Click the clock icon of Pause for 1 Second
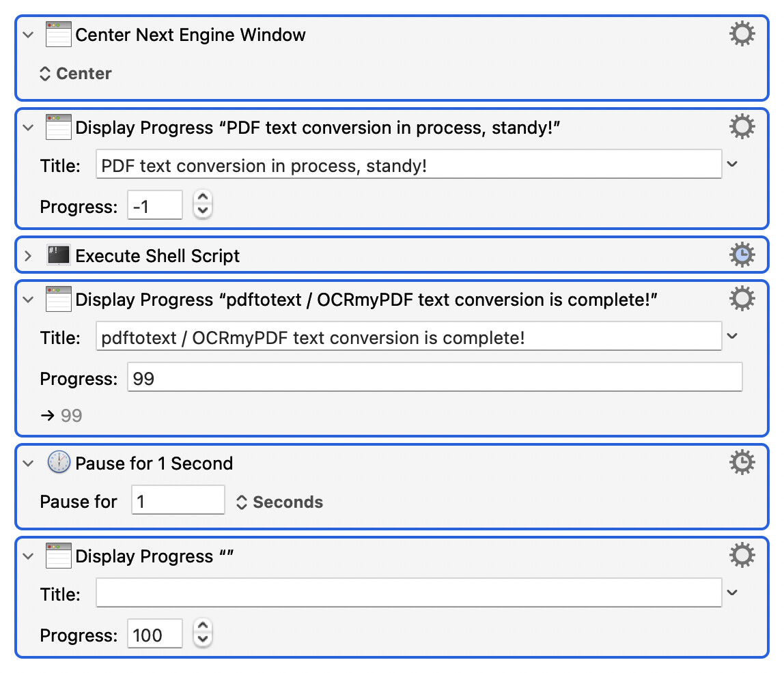The image size is (784, 673). [x=59, y=463]
